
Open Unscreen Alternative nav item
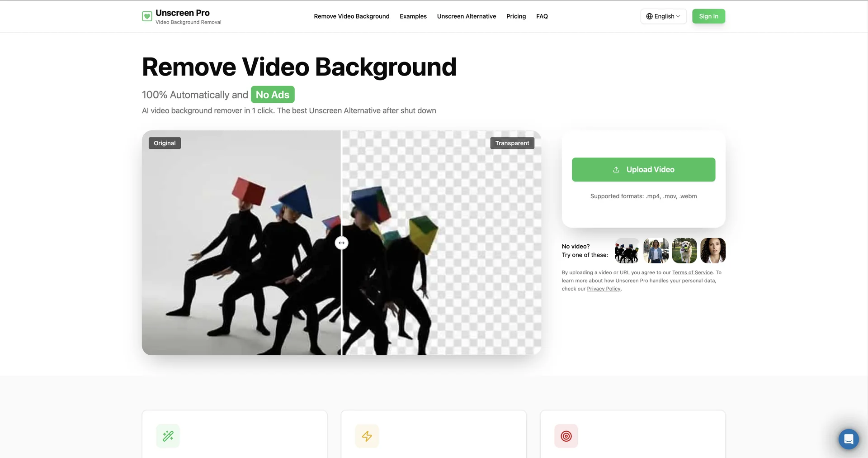click(x=466, y=16)
